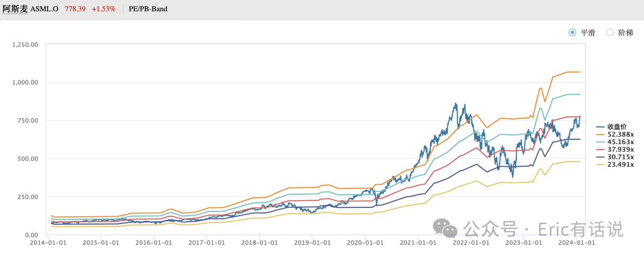Click the 500.00 y-axis label
Image resolution: width=644 pixels, height=255 pixels.
(28, 158)
